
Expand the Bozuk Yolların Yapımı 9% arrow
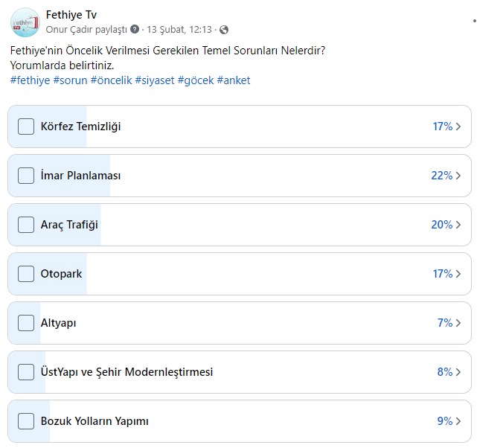pyautogui.click(x=458, y=421)
